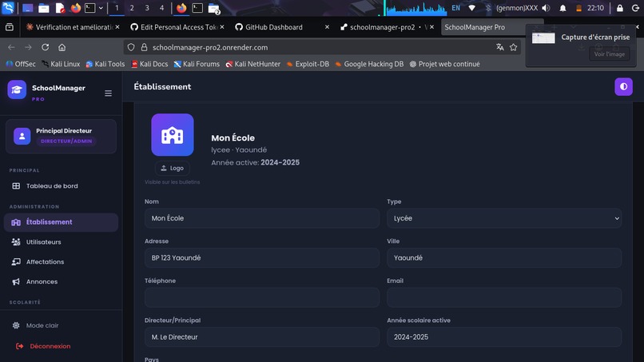Screen dimensions: 644x362
Task: Click Voir l'image in screenshot notification
Action: tap(609, 54)
